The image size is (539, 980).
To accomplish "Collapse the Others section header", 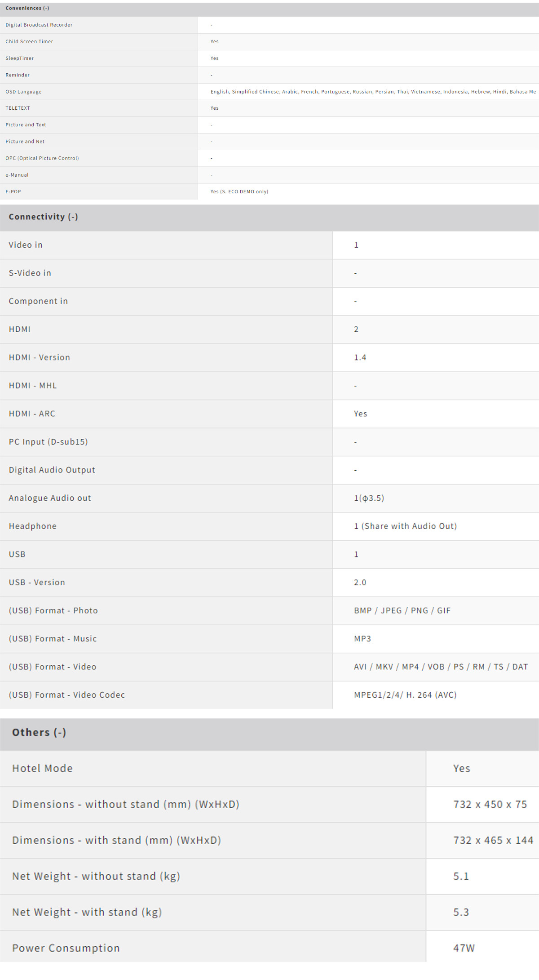I will tap(39, 732).
